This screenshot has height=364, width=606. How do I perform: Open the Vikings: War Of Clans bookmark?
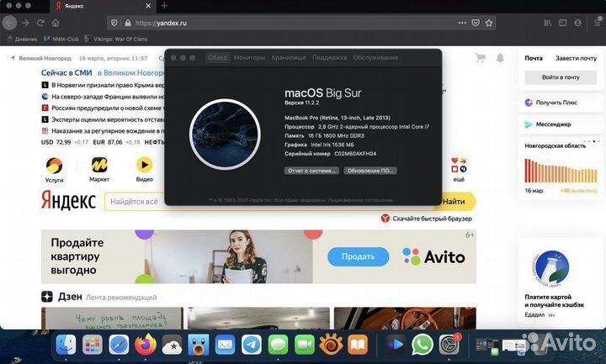(116, 39)
